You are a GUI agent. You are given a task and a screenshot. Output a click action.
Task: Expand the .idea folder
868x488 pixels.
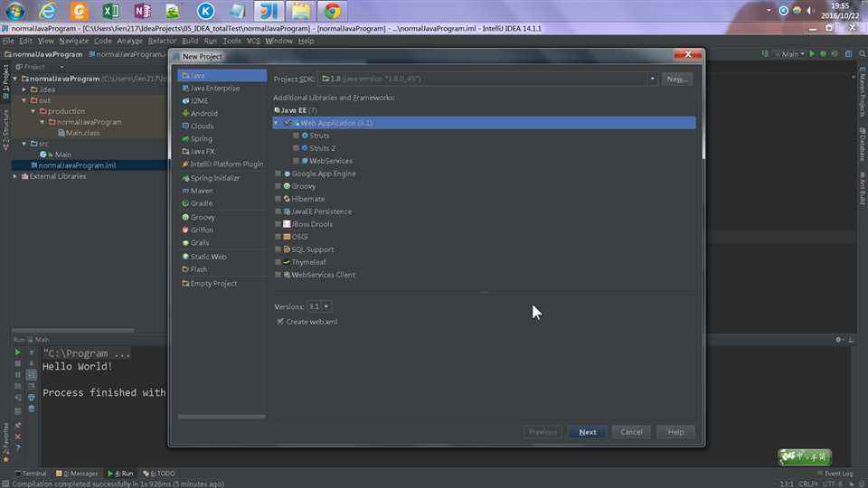24,89
